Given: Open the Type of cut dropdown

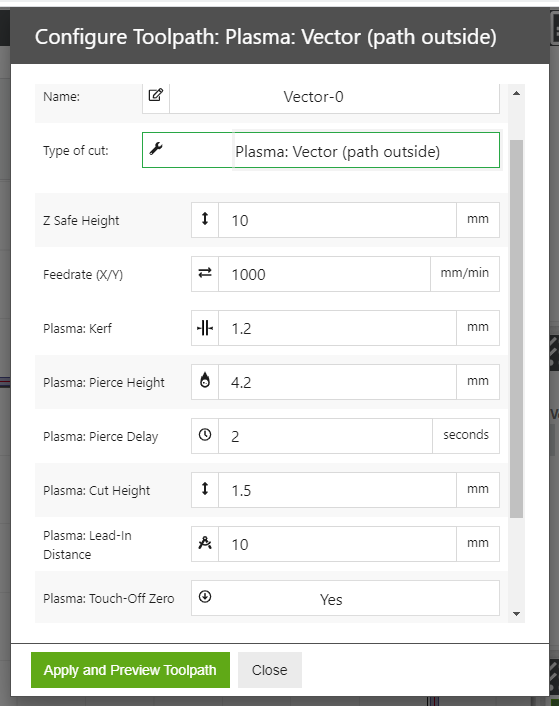Looking at the screenshot, I should click(366, 150).
